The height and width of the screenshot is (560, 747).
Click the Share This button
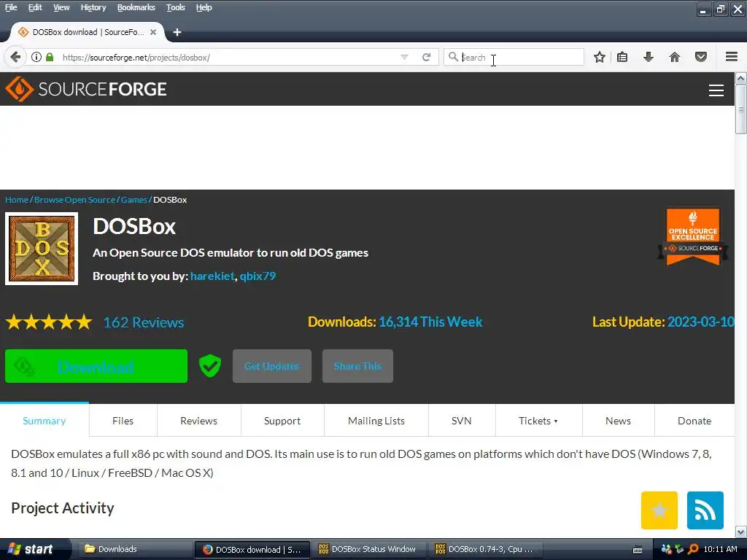pos(357,366)
